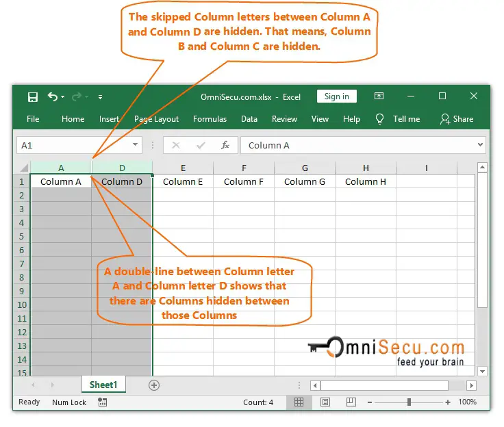Click the Ribbon Display Options icon
The height and width of the screenshot is (427, 504).
click(x=378, y=96)
